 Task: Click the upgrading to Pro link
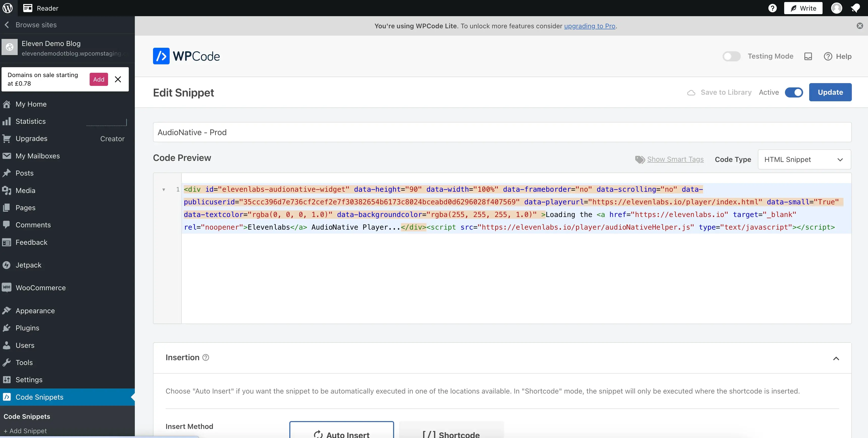click(x=589, y=26)
